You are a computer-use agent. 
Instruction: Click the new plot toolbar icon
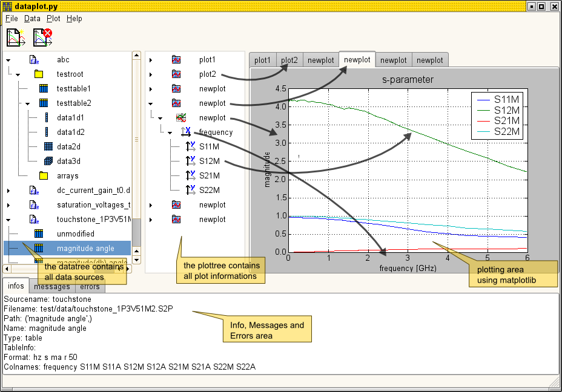pos(16,38)
